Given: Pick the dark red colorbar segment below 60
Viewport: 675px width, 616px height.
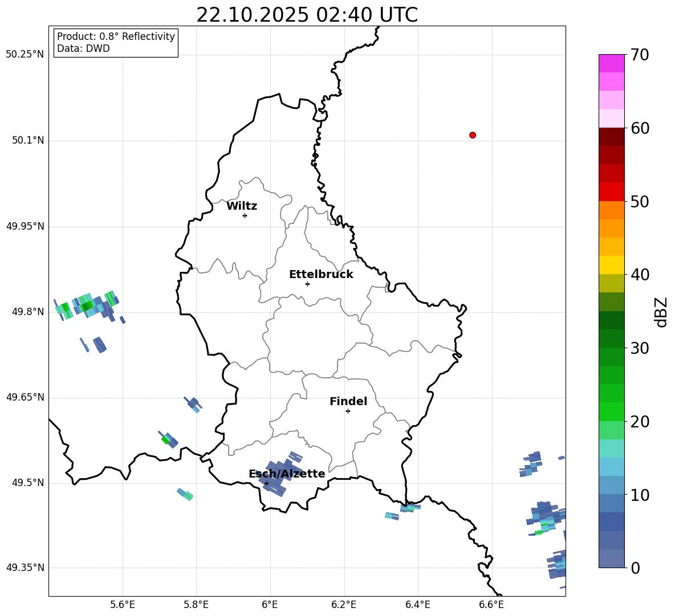Looking at the screenshot, I should tap(611, 137).
